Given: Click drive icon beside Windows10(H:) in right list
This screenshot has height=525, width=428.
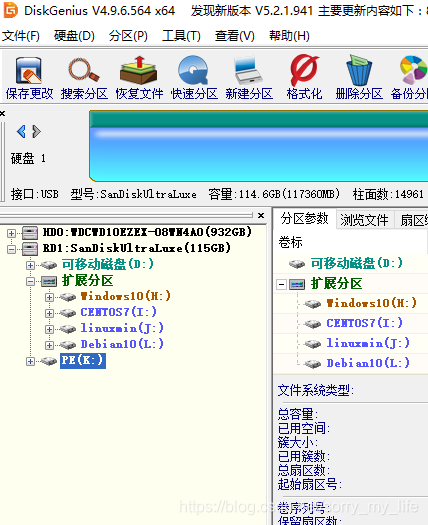Looking at the screenshot, I should pyautogui.click(x=312, y=304).
